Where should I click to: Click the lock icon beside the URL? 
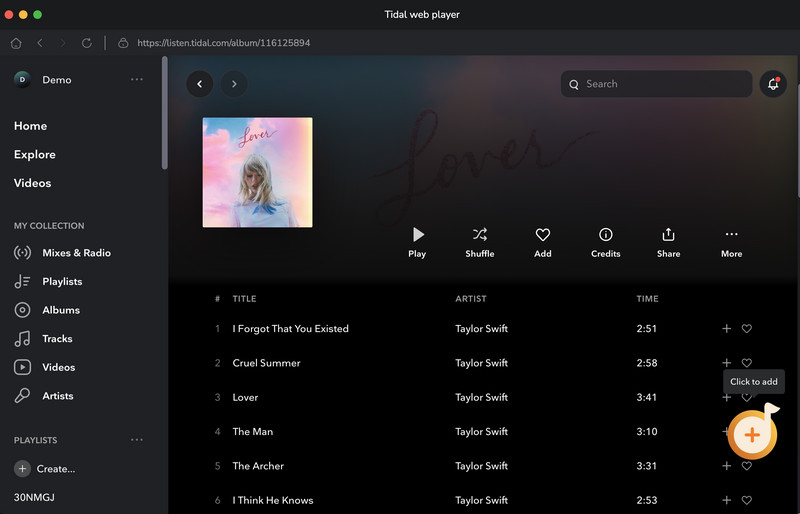(123, 43)
